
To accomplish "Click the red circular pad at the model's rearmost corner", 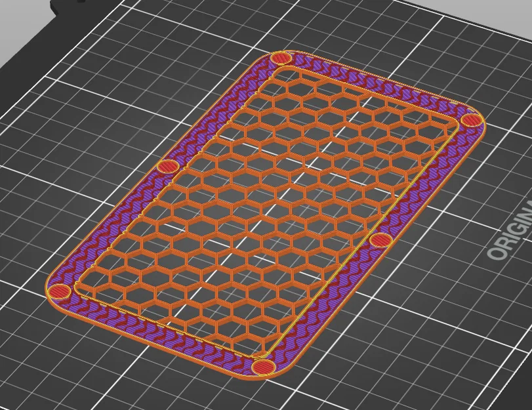I will (x=281, y=58).
